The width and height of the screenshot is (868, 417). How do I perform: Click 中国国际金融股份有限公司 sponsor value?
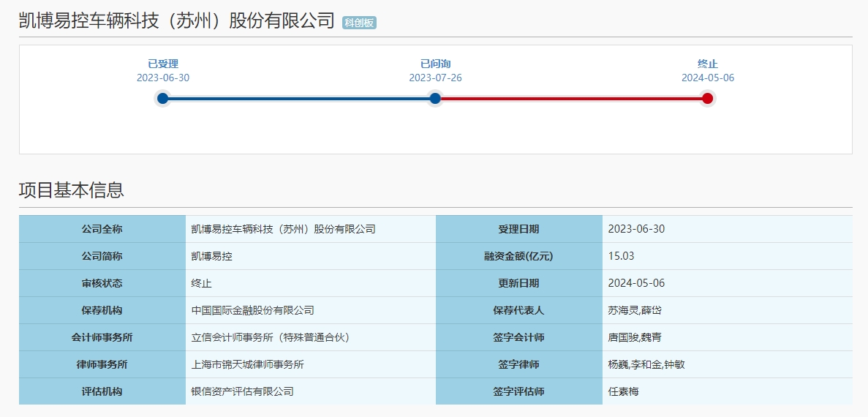click(x=252, y=310)
